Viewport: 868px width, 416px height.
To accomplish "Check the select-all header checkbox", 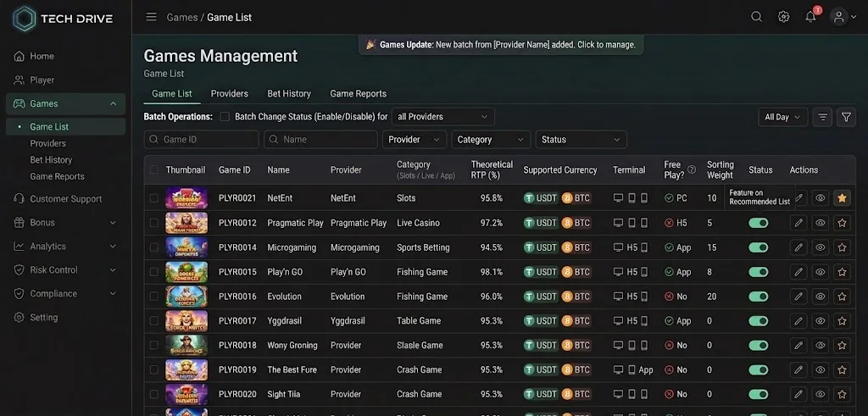I will point(154,169).
